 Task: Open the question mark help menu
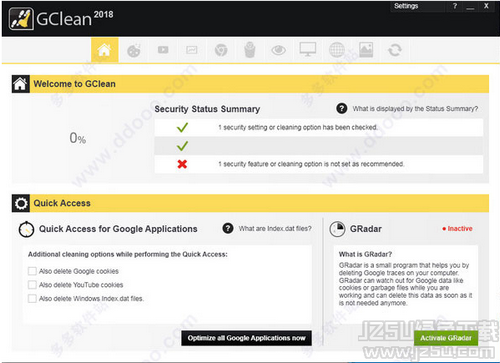click(455, 6)
